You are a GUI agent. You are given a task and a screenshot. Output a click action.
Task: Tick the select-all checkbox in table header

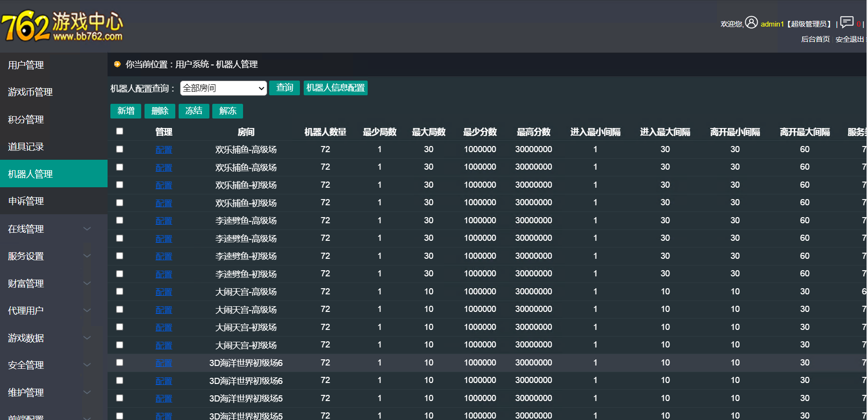(x=119, y=131)
